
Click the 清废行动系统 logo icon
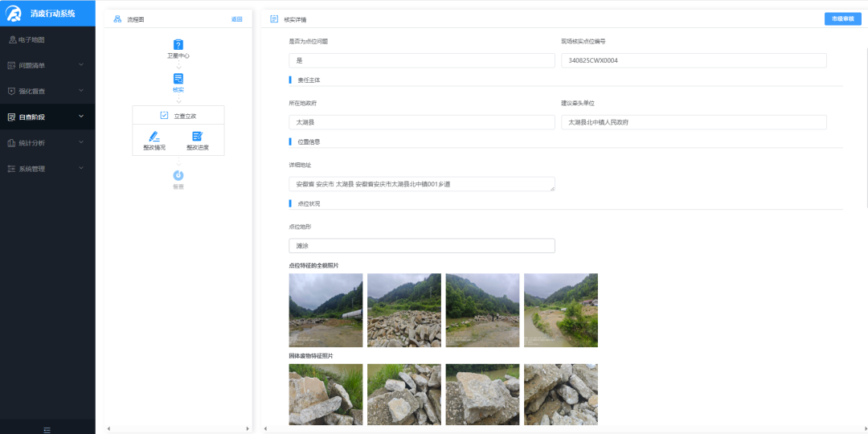point(14,14)
